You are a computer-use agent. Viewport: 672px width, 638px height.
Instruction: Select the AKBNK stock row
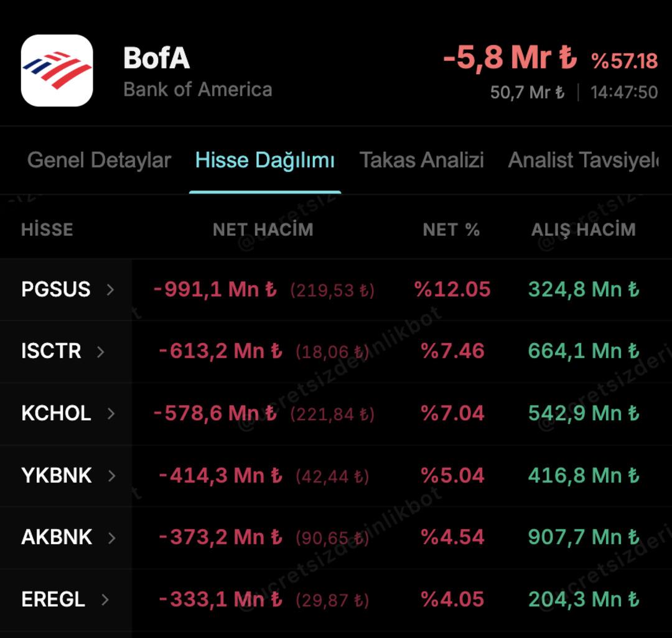pos(56,537)
